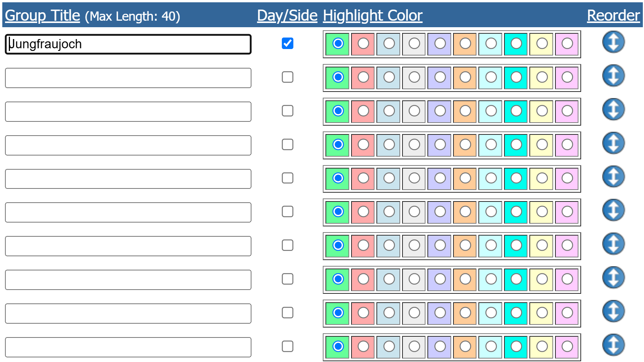Click the reorder icon in the sixth row

pyautogui.click(x=613, y=210)
